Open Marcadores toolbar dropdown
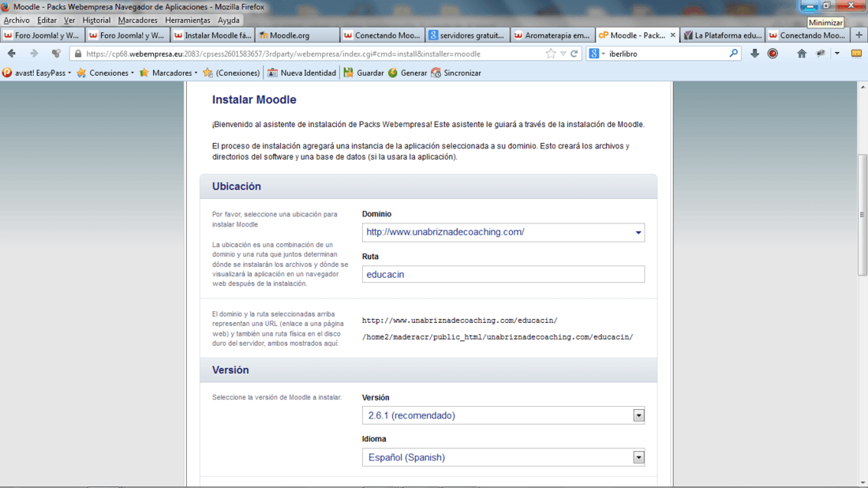868x488 pixels. (168, 73)
